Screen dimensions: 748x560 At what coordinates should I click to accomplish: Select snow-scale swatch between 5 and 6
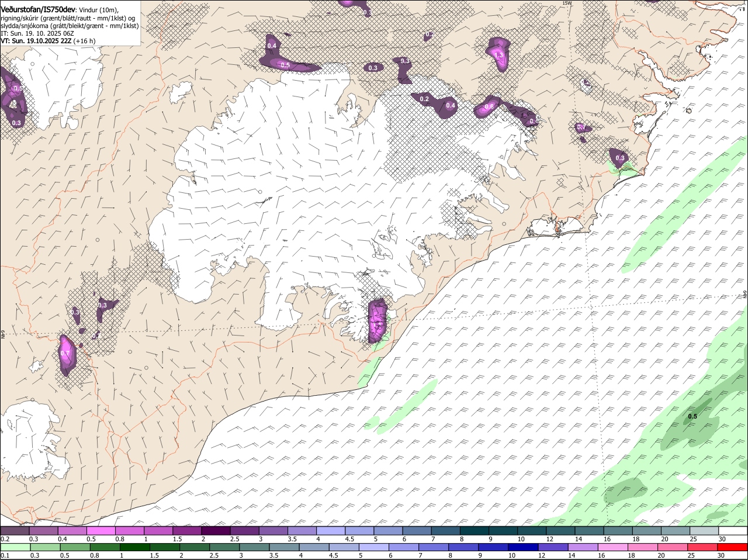[388, 531]
